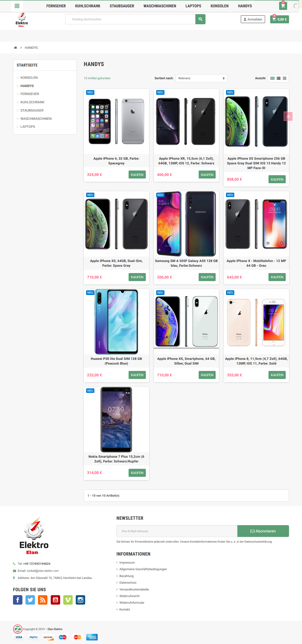
Task: Switch to grid view layout
Action: pyautogui.click(x=272, y=78)
